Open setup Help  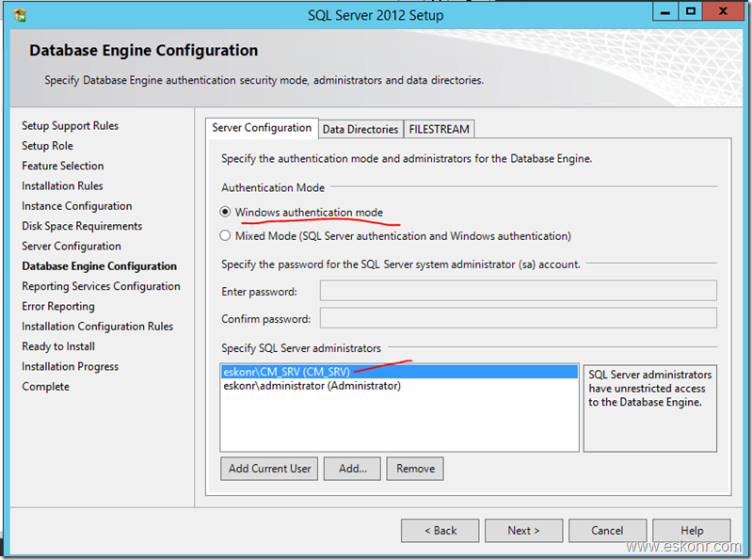coord(692,530)
